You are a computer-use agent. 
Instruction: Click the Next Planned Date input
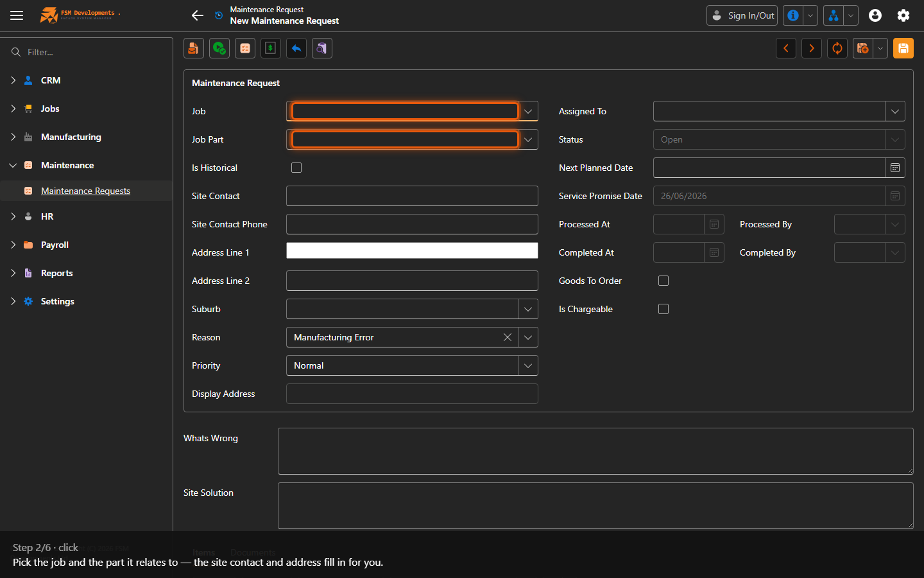pos(769,168)
